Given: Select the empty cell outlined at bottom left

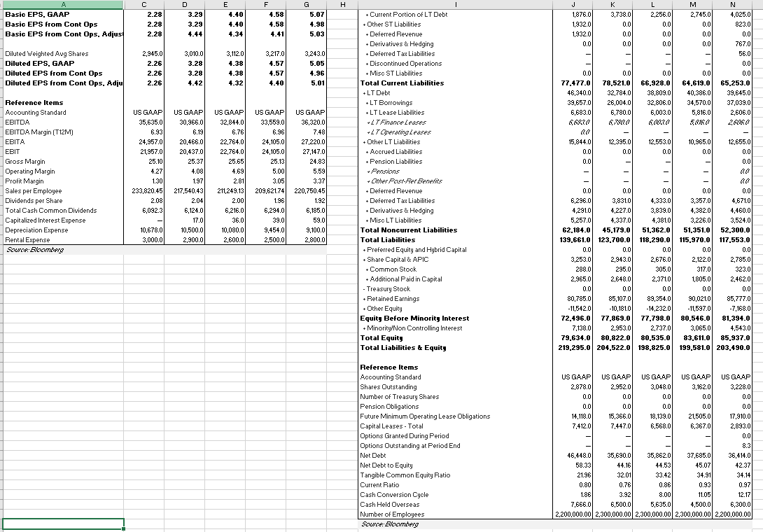Looking at the screenshot, I should pyautogui.click(x=62, y=524).
